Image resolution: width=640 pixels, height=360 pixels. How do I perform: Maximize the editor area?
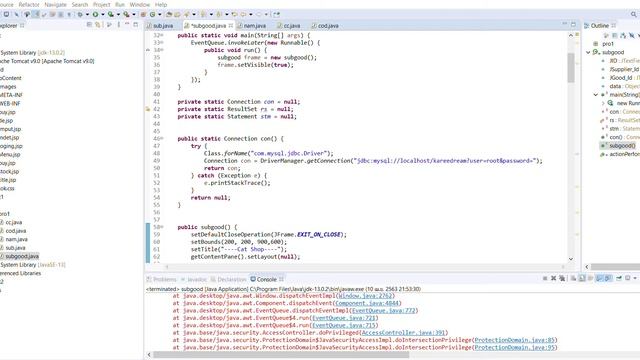573,24
